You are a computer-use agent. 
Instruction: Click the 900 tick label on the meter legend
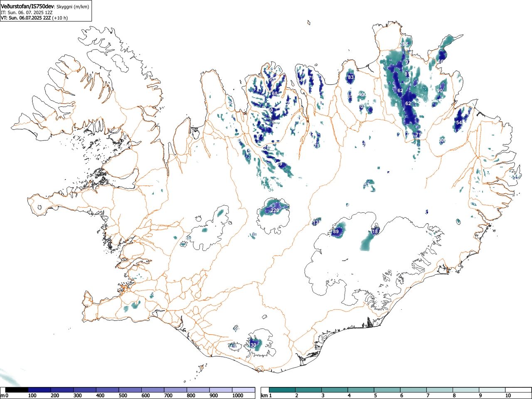pos(214,396)
